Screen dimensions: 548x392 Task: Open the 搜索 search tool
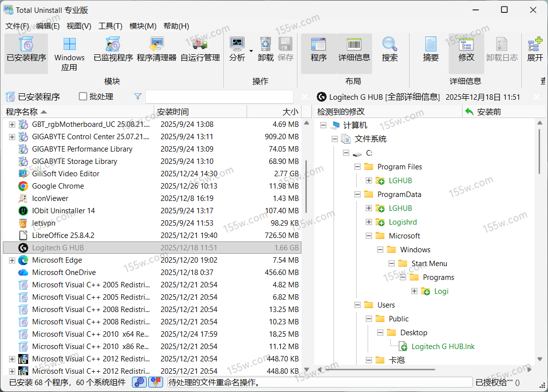pyautogui.click(x=389, y=50)
